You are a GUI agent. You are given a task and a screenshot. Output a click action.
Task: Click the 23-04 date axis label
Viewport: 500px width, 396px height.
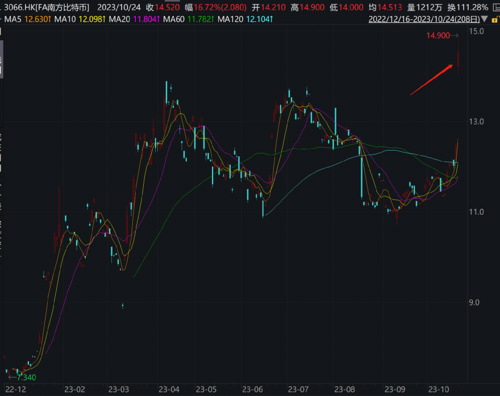(169, 389)
